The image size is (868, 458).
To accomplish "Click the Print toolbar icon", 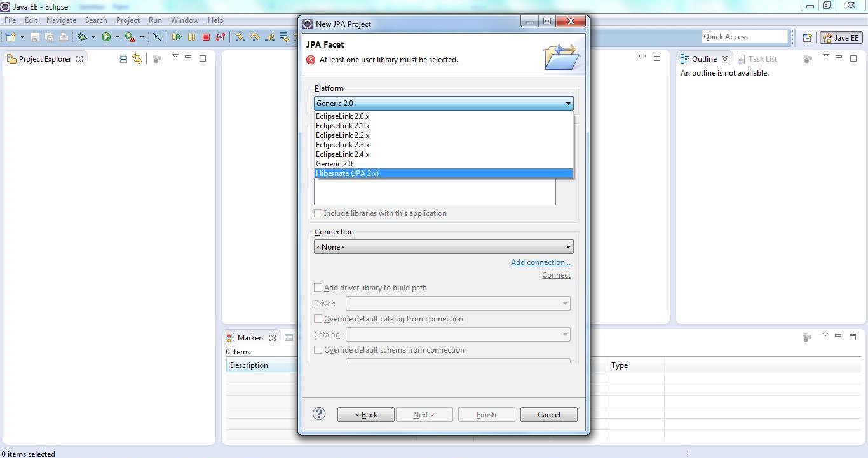I will [x=64, y=37].
